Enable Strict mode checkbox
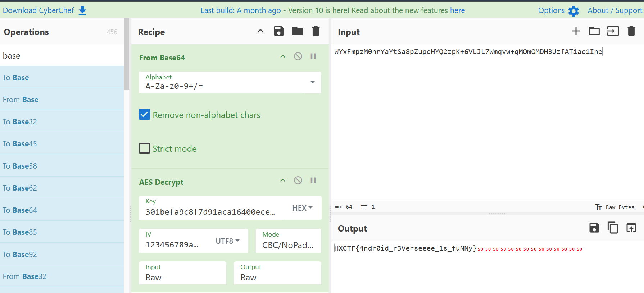Viewport: 644px width, 293px height. 145,148
